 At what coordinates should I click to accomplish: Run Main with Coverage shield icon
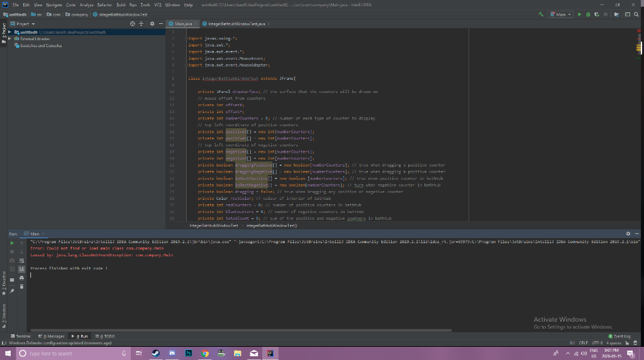pyautogui.click(x=596, y=14)
